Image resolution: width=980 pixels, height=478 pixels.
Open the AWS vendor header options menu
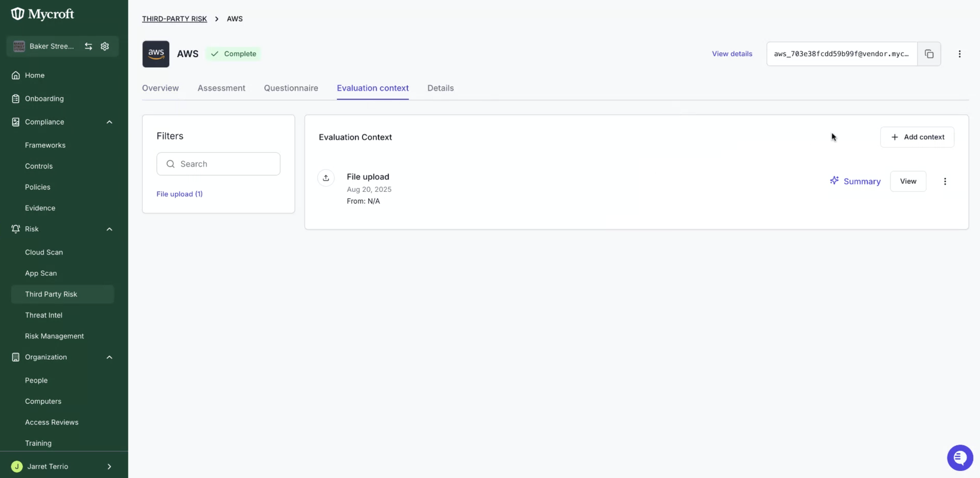pyautogui.click(x=959, y=54)
